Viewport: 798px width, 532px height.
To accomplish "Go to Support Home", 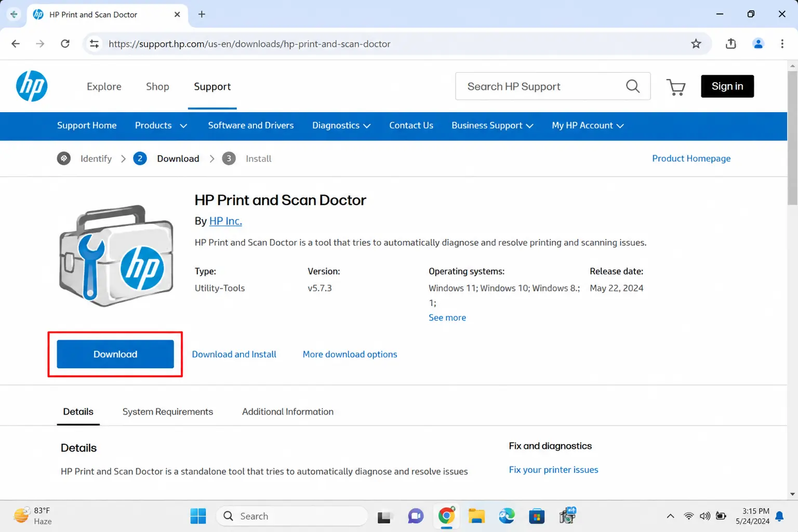I will click(87, 126).
